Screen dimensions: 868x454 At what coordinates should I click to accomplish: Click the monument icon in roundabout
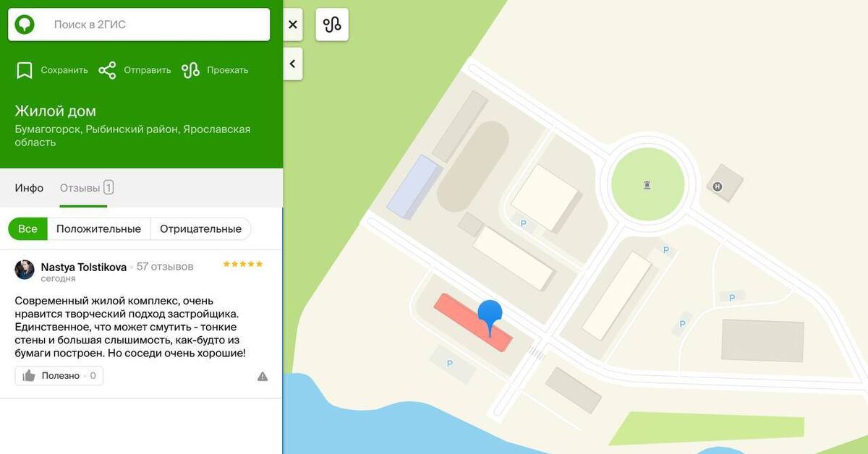coord(647,185)
